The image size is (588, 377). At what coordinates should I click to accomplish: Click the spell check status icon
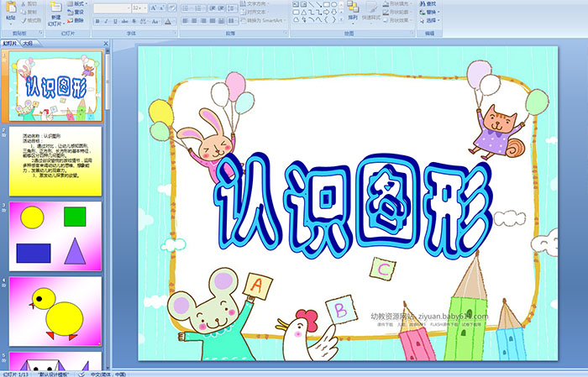click(x=81, y=374)
